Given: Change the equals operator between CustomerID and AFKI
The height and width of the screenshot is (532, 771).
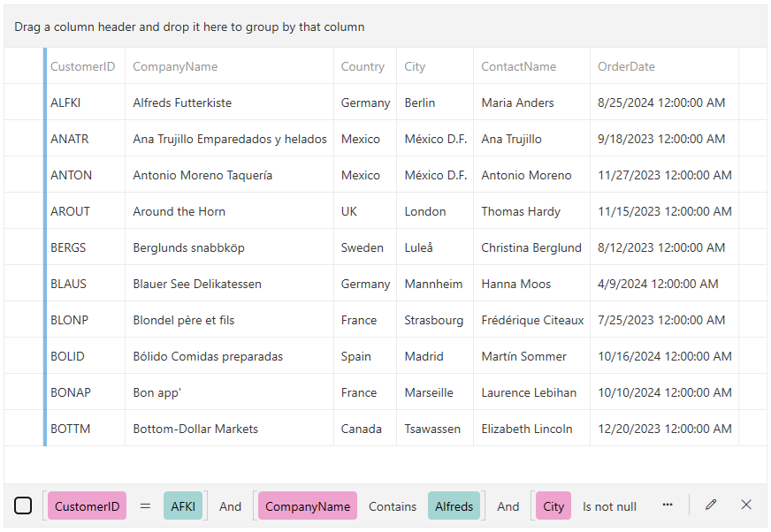Looking at the screenshot, I should (x=145, y=505).
